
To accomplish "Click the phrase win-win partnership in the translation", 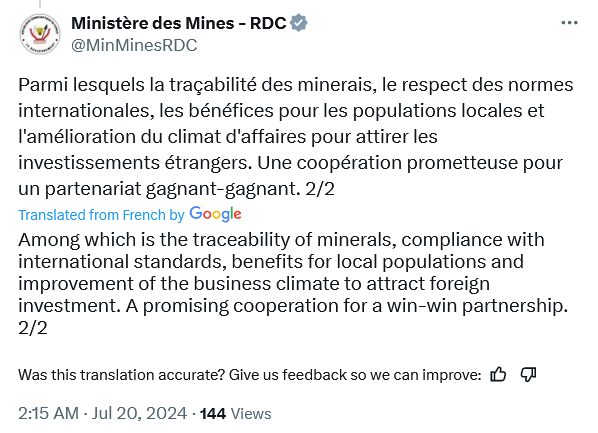I will click(x=477, y=306).
